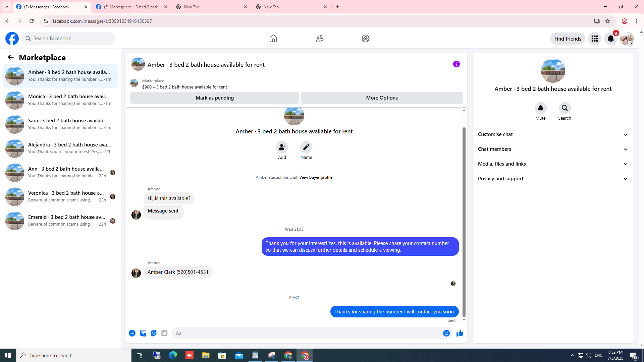Attach a photo with the image icon
The width and height of the screenshot is (644, 362).
143,333
